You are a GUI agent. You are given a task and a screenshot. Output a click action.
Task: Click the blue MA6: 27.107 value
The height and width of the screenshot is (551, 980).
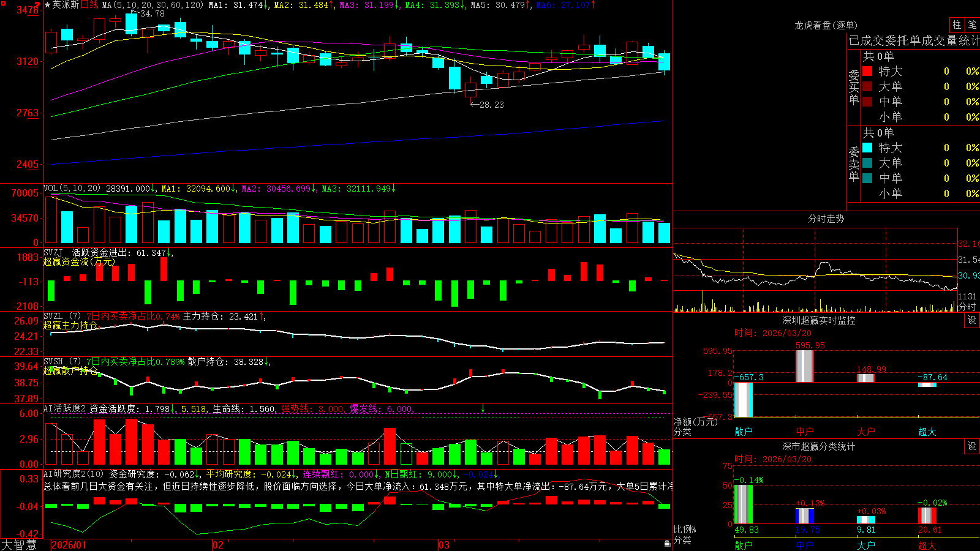tap(563, 5)
